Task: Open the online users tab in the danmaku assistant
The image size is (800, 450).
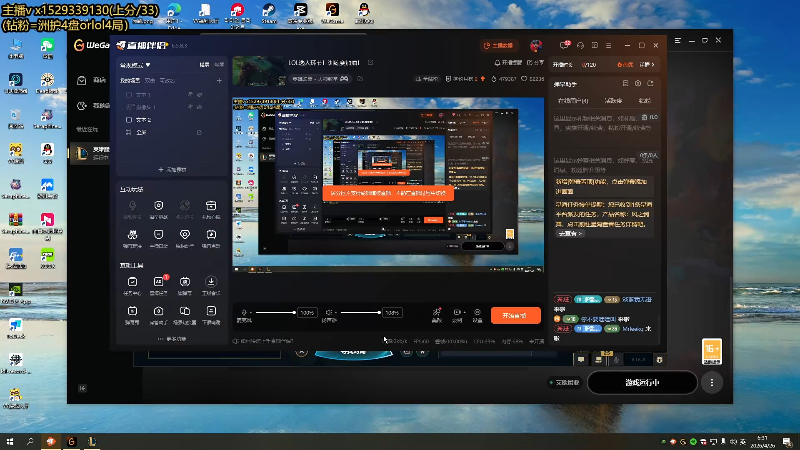Action: click(x=573, y=101)
